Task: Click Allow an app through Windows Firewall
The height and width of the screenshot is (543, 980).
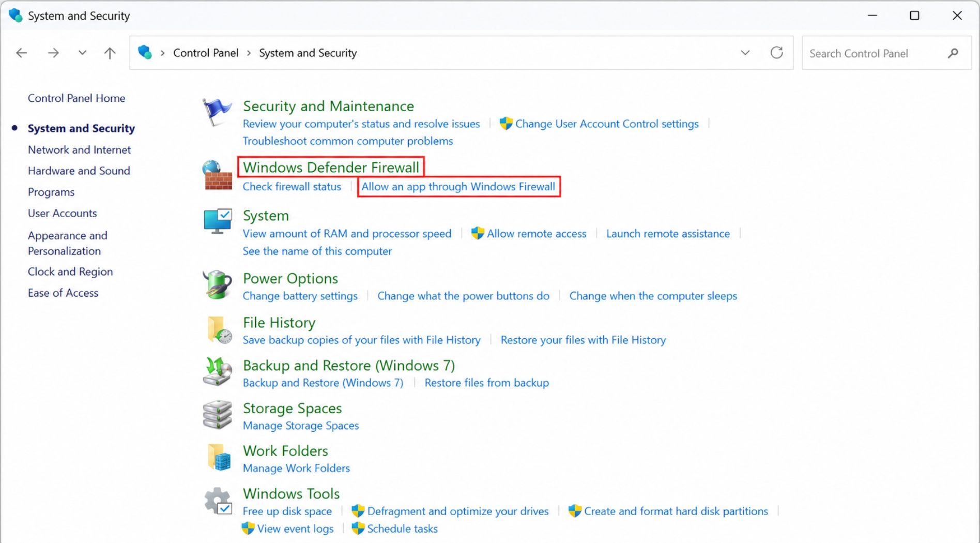Action: 458,187
